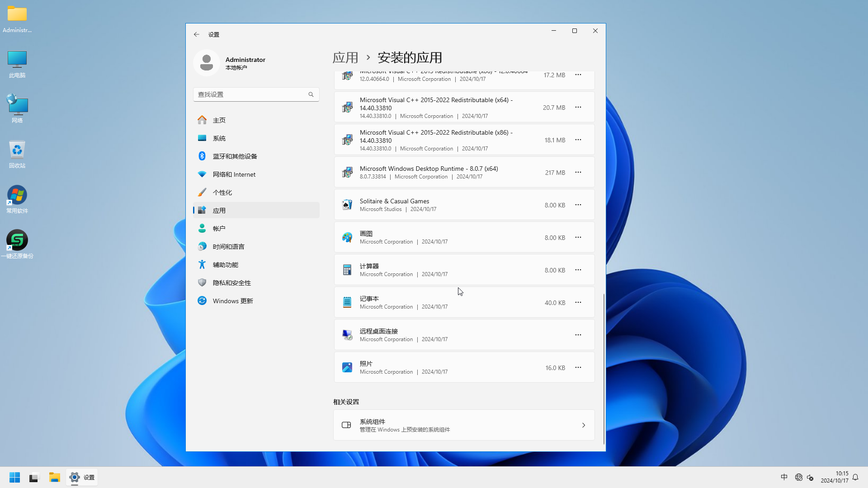Select the 回收站 recycle bin icon

tap(17, 155)
